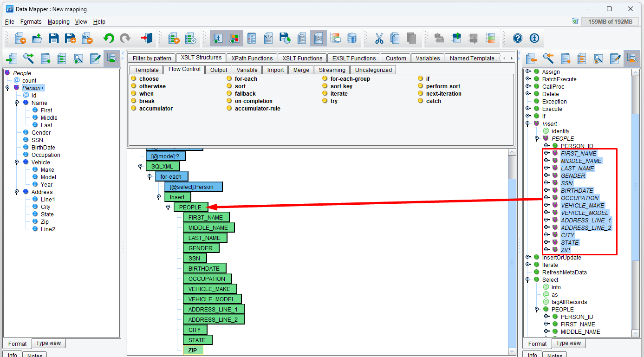The image size is (644, 357).
Task: Switch source panel to Type view tab
Action: [49, 343]
